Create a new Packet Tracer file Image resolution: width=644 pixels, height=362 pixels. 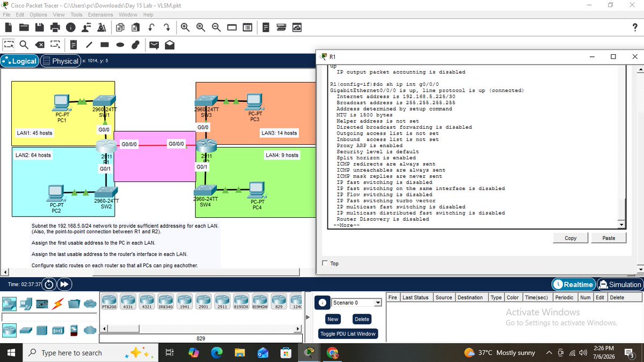point(9,27)
